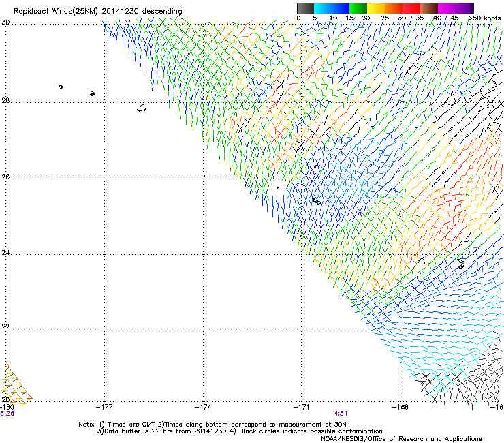The image size is (504, 443).
Task: Click the NOAA/NESDIS credit line
Action: [x=401, y=439]
